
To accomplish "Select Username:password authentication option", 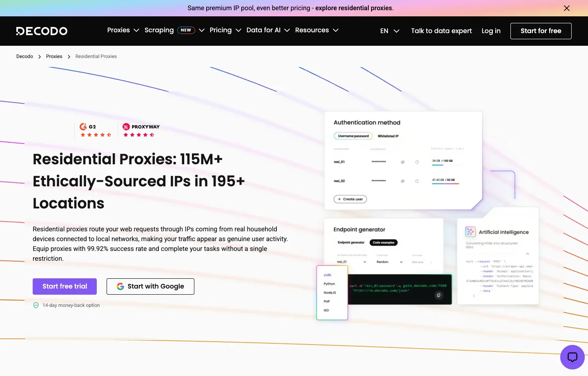I will (x=353, y=136).
